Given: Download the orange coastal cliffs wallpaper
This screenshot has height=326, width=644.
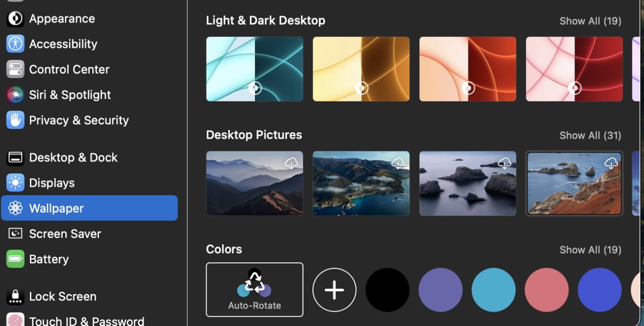Looking at the screenshot, I should tap(611, 163).
